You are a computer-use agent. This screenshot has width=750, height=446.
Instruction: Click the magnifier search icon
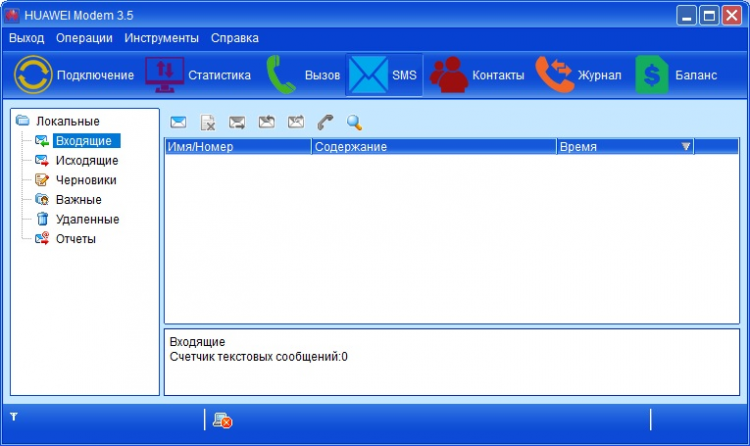tap(354, 123)
